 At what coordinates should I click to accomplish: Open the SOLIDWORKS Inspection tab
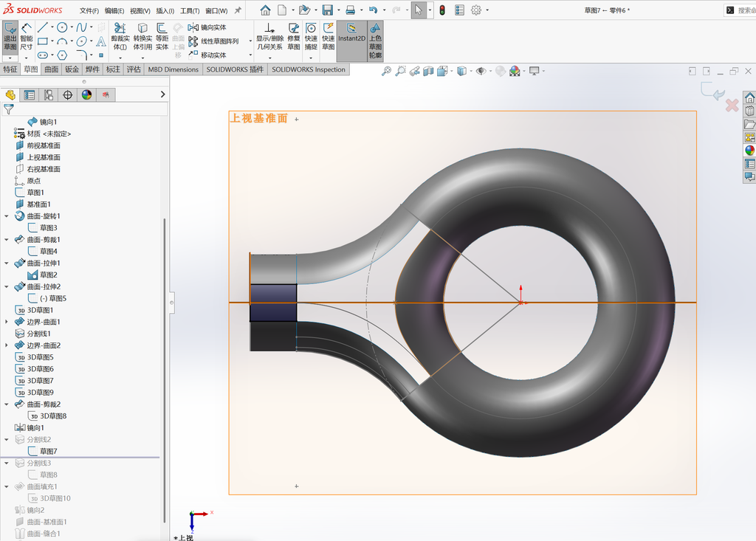coord(309,69)
